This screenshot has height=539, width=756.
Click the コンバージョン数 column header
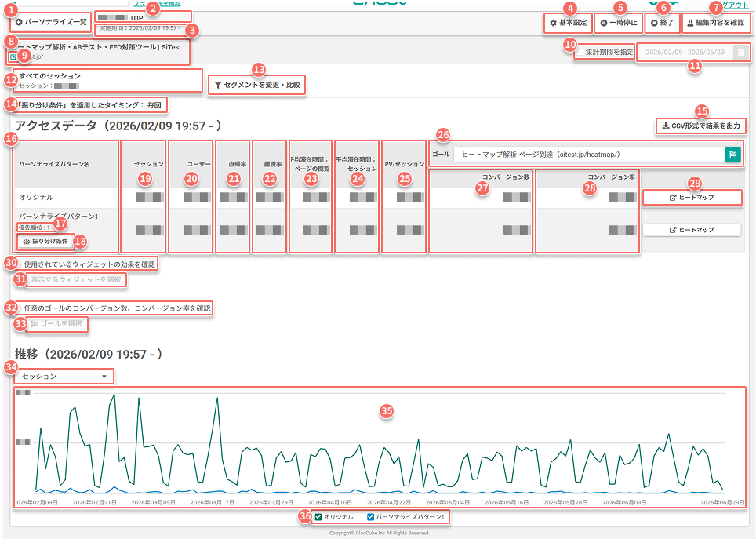tap(506, 177)
